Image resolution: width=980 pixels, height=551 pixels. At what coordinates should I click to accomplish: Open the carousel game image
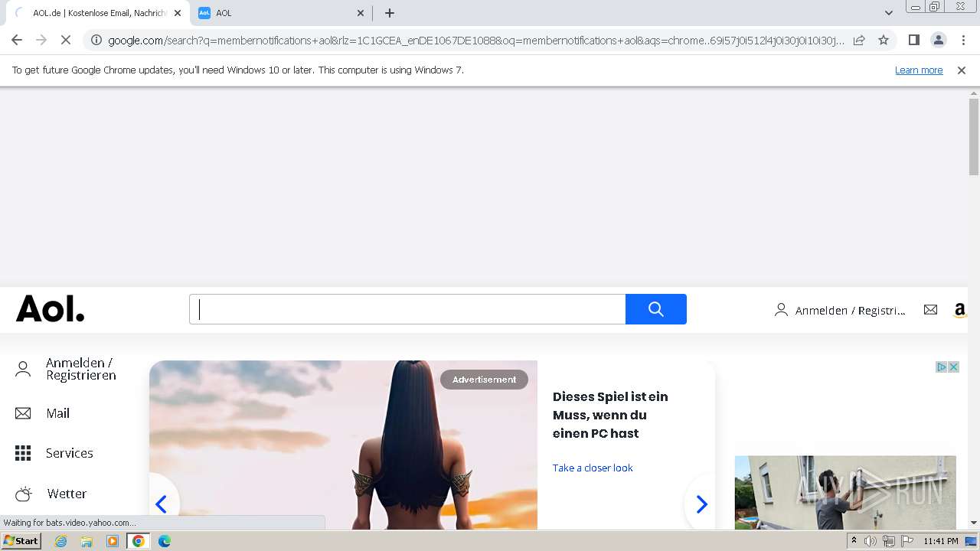click(x=343, y=445)
